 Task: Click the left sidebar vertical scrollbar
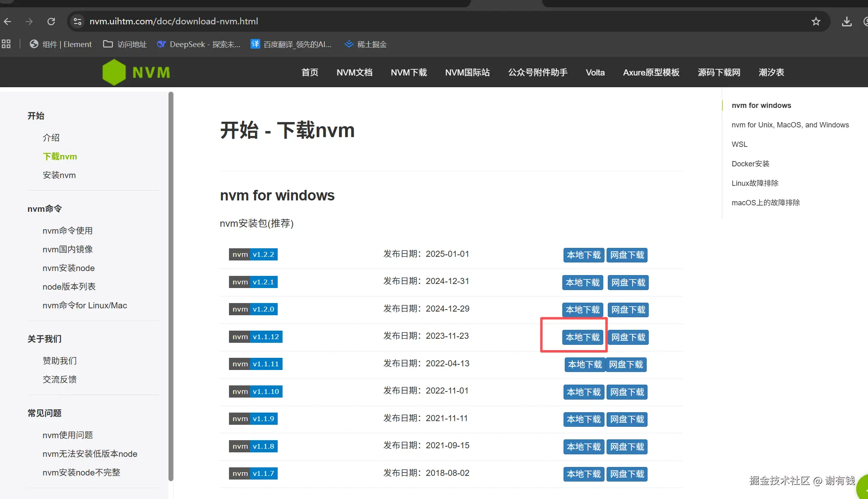tap(171, 284)
